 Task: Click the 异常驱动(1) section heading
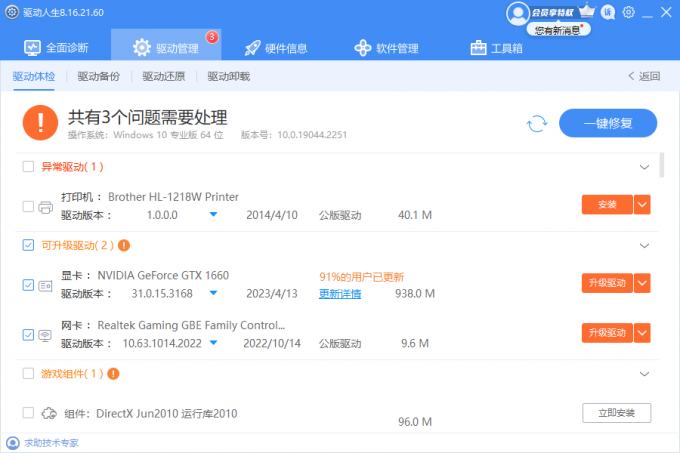pos(72,167)
